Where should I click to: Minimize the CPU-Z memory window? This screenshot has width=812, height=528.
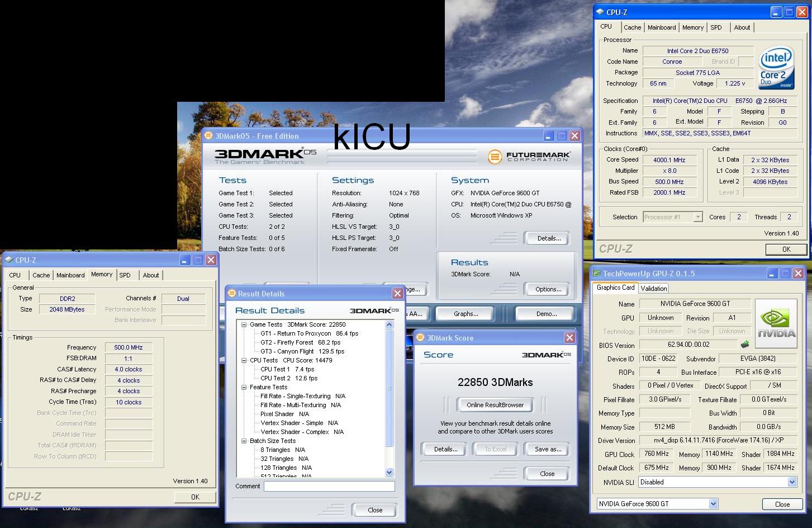coord(185,260)
